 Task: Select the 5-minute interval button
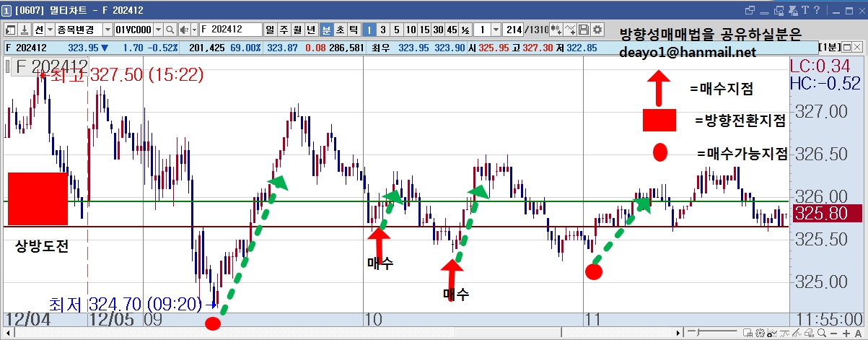coord(397,30)
